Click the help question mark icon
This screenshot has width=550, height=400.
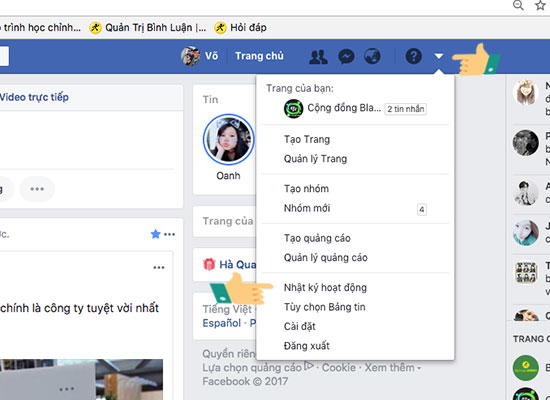click(414, 56)
